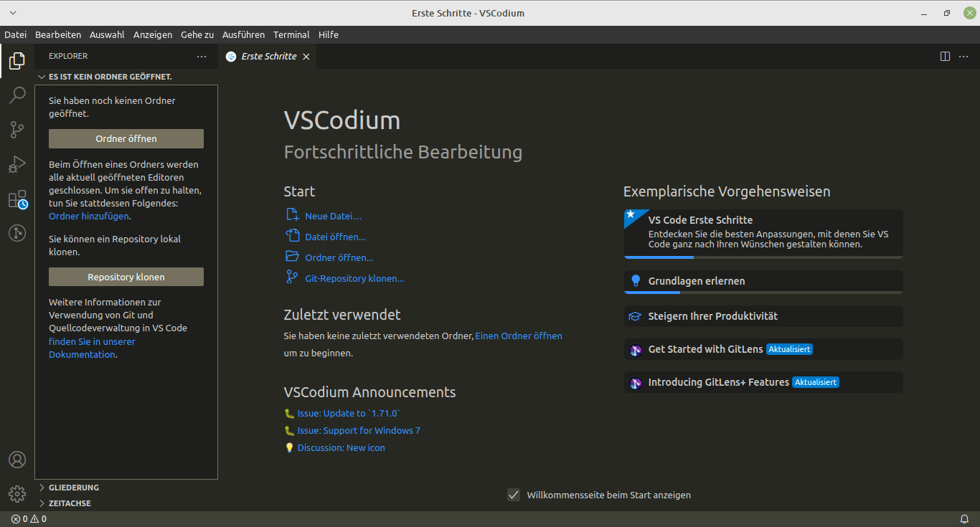Click the Ordner öffnen folder icon on Start list
The width and height of the screenshot is (980, 527).
pos(292,257)
